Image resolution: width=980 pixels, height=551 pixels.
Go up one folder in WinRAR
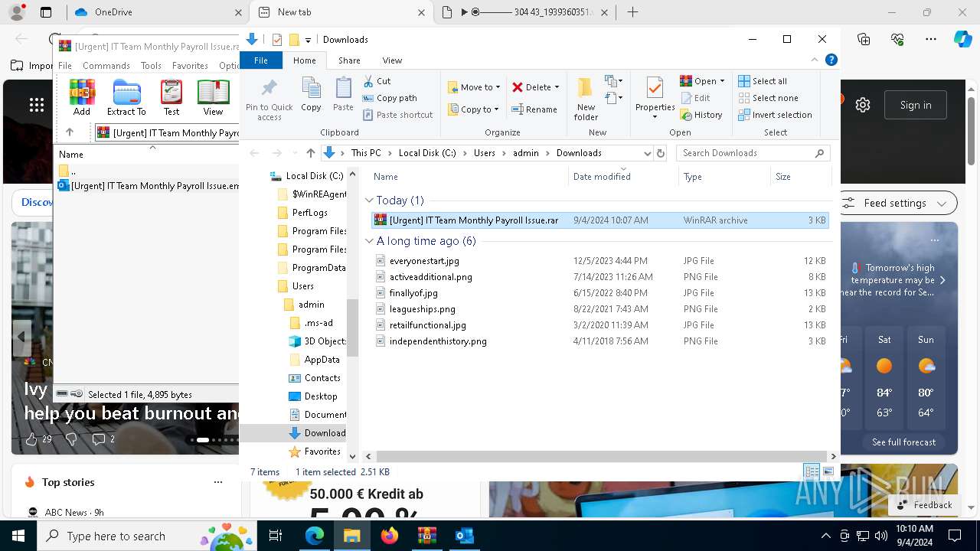(70, 132)
